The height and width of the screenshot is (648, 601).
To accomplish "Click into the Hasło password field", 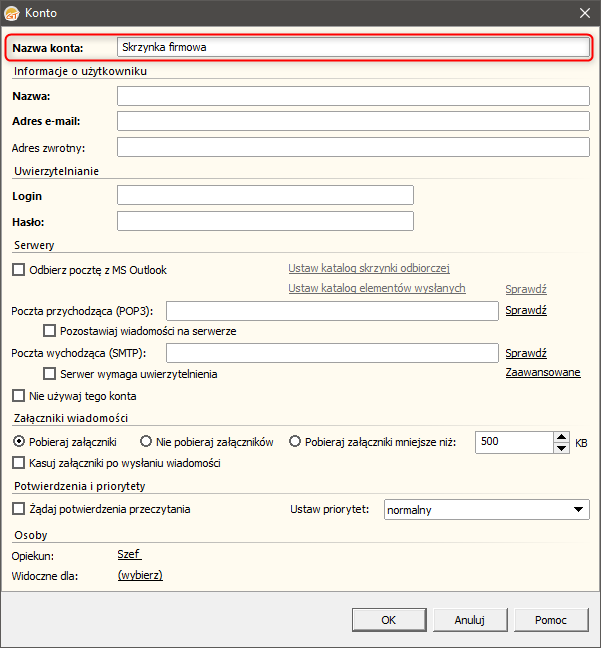I will click(x=265, y=221).
